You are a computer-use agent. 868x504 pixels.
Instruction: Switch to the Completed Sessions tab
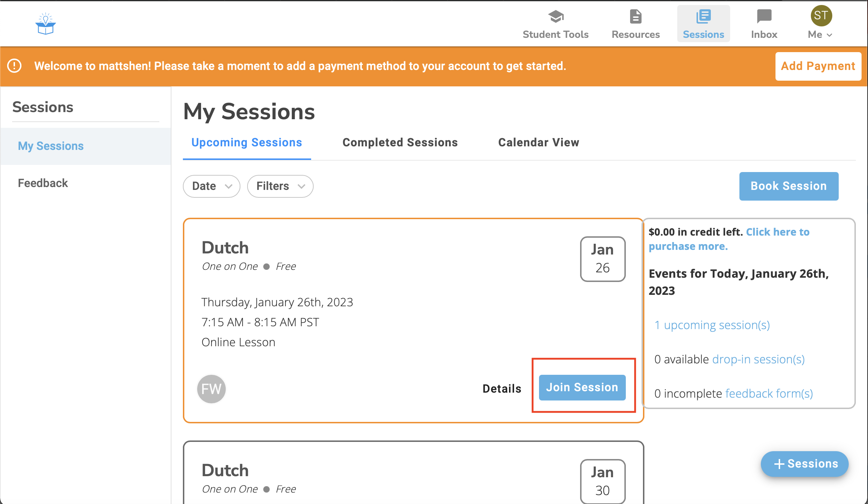click(400, 142)
